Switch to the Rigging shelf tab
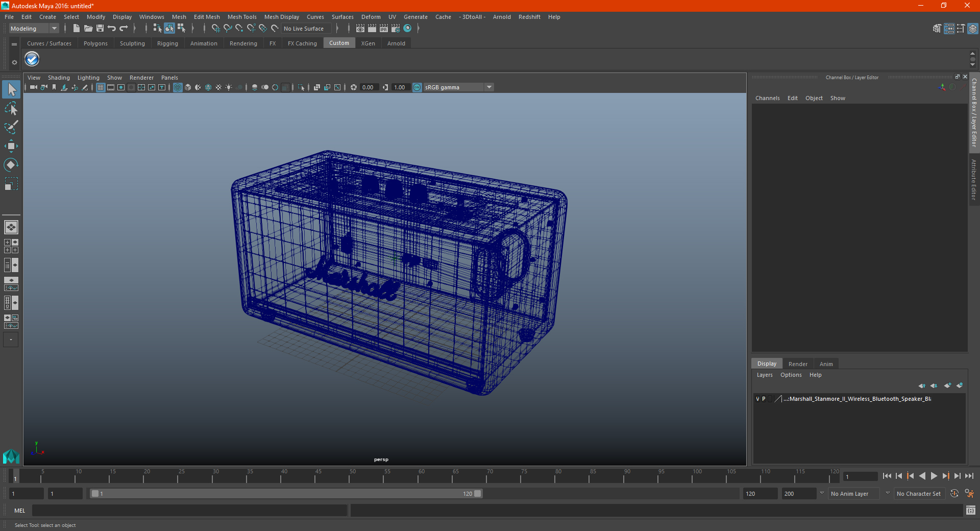Screen dimensions: 980x531 click(167, 43)
